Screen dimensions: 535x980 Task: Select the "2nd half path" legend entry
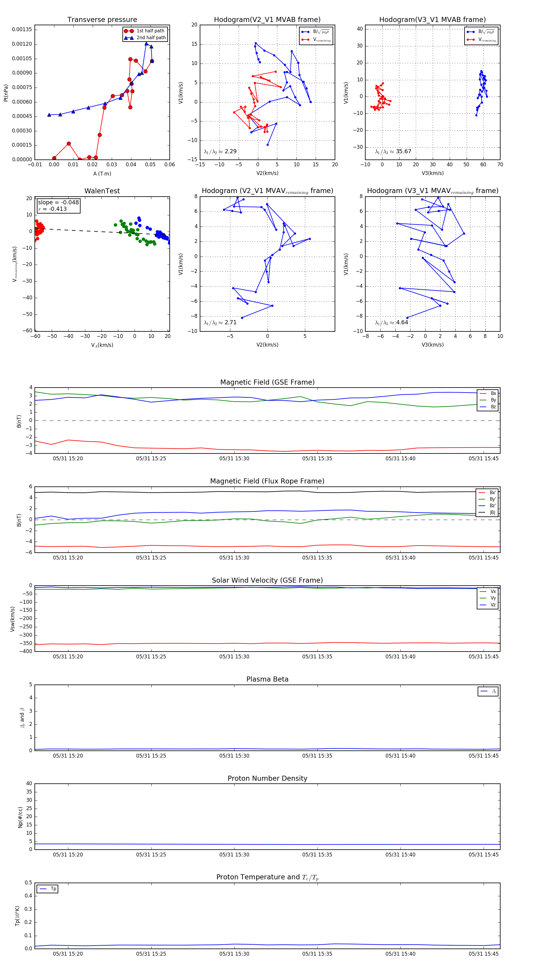145,38
